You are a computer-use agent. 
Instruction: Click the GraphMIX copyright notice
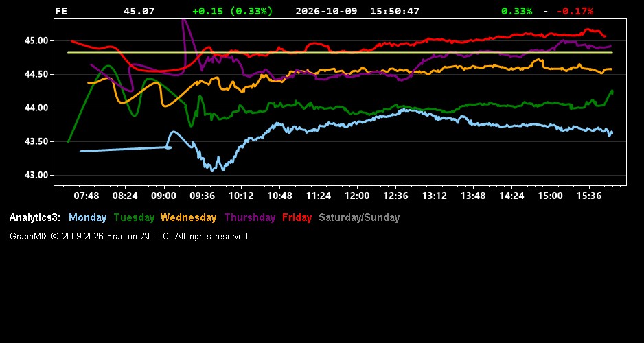point(129,237)
